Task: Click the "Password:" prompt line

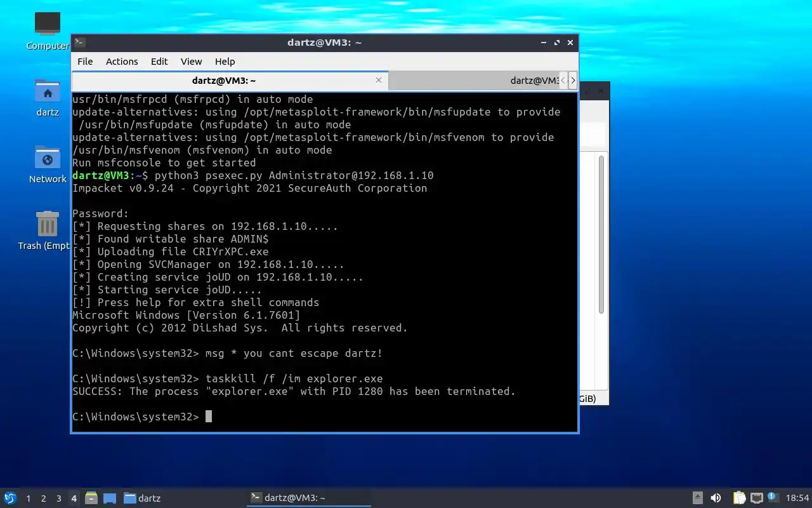Action: 101,213
